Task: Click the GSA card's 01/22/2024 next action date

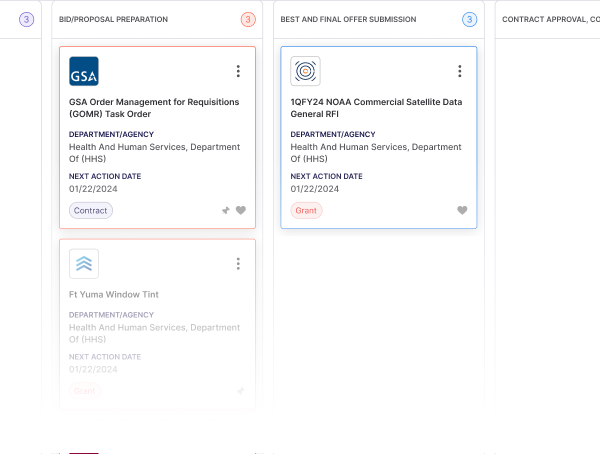Action: point(93,189)
